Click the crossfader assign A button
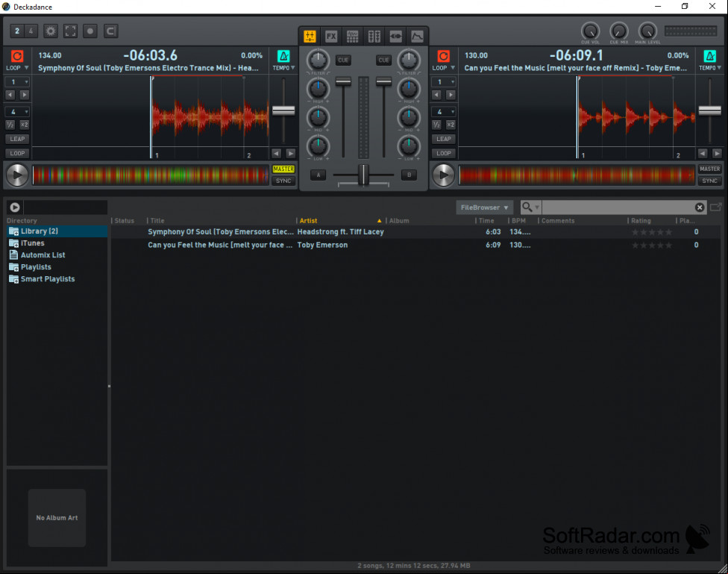This screenshot has height=574, width=728. [x=318, y=175]
